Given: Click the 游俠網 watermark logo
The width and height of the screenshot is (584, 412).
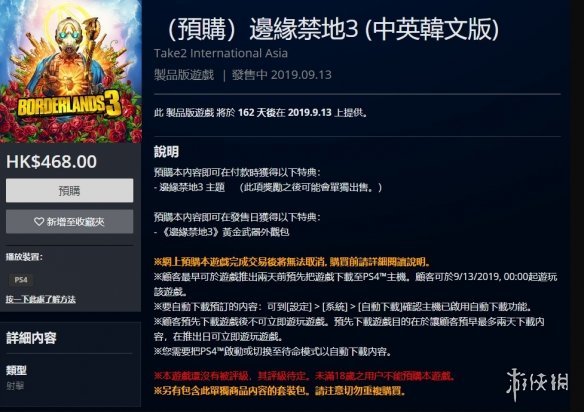Looking at the screenshot, I should click(x=537, y=383).
